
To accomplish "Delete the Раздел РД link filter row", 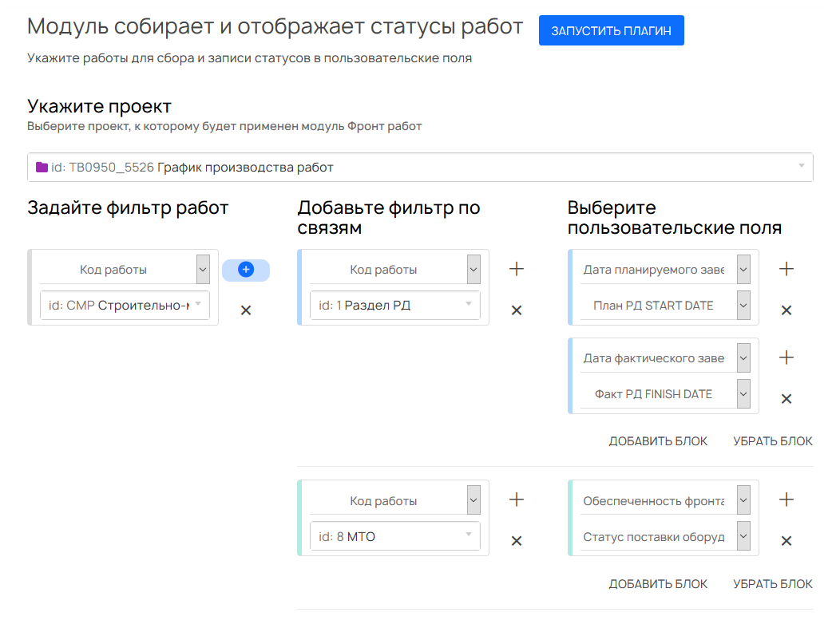I will [517, 310].
